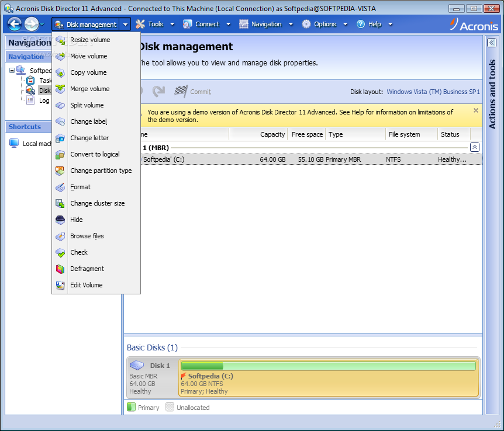
Task: Click the Move volume icon
Action: 60,56
